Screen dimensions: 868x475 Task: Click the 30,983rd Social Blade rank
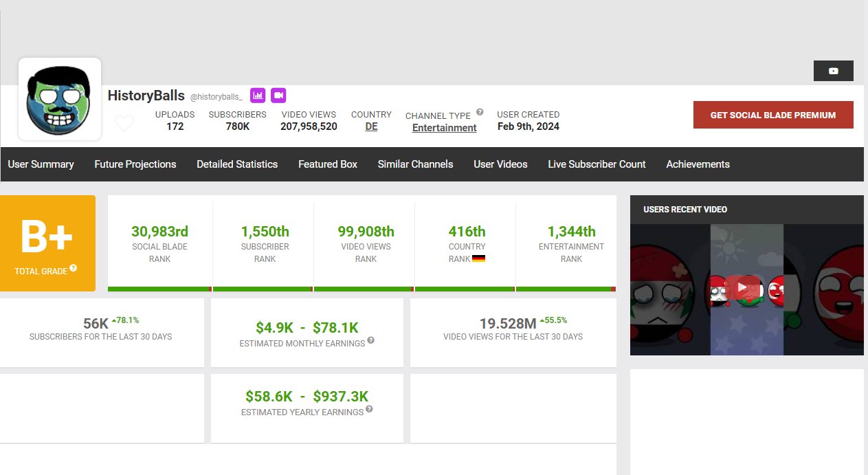tap(160, 232)
